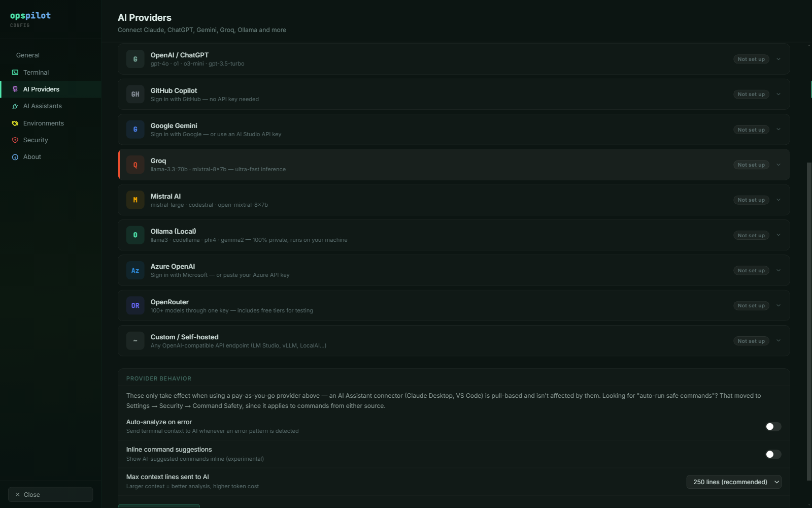Click the Groq provider Q icon

pos(135,165)
